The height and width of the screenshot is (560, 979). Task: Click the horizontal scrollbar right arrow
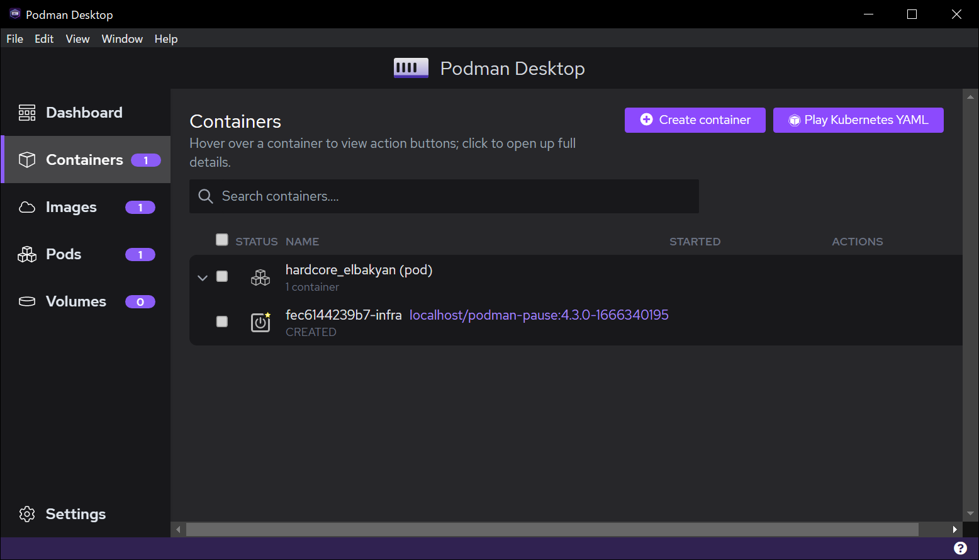coord(954,530)
